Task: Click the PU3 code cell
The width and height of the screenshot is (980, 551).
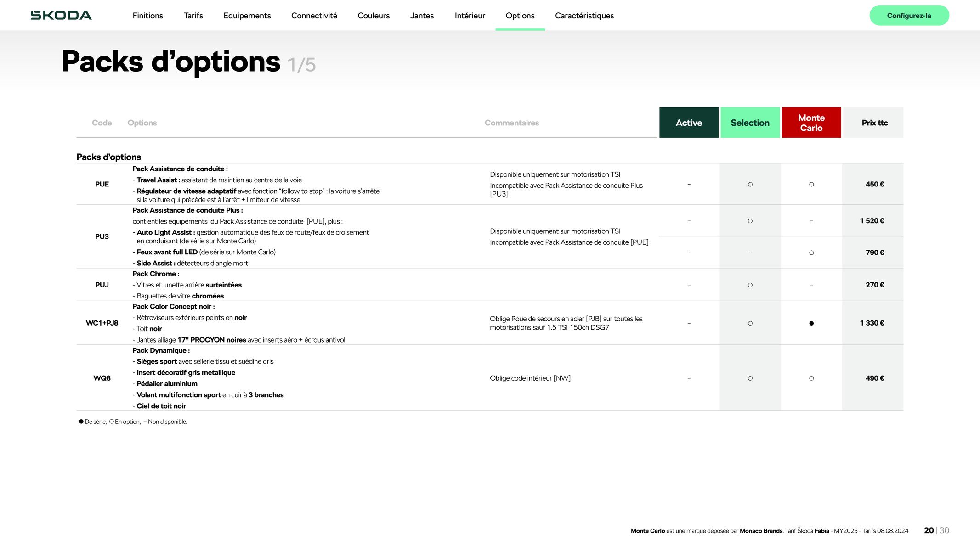Action: 102,236
